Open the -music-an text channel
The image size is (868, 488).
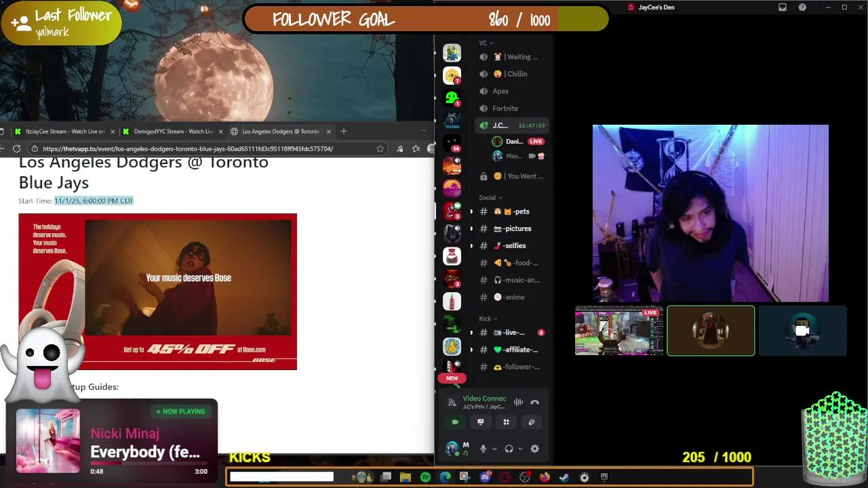pyautogui.click(x=512, y=280)
